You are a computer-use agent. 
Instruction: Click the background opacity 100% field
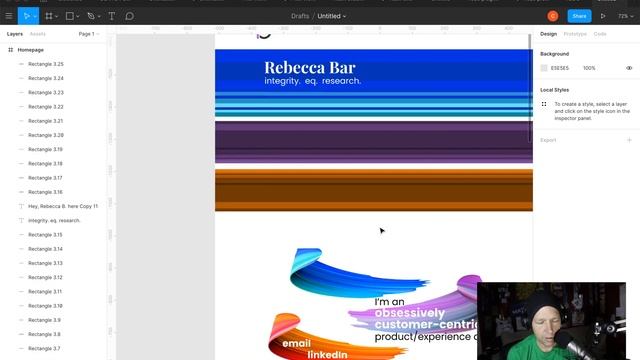coord(589,68)
